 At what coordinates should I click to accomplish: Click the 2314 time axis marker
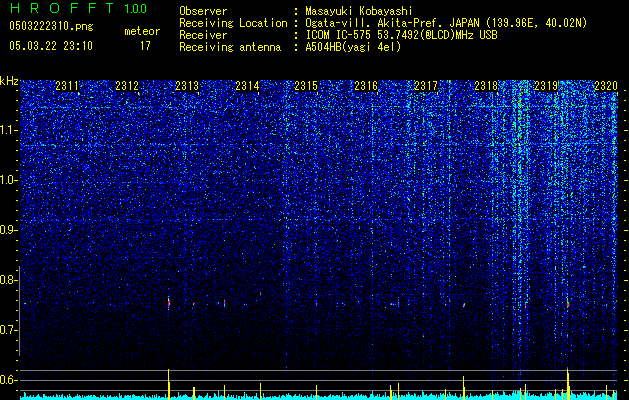247,85
